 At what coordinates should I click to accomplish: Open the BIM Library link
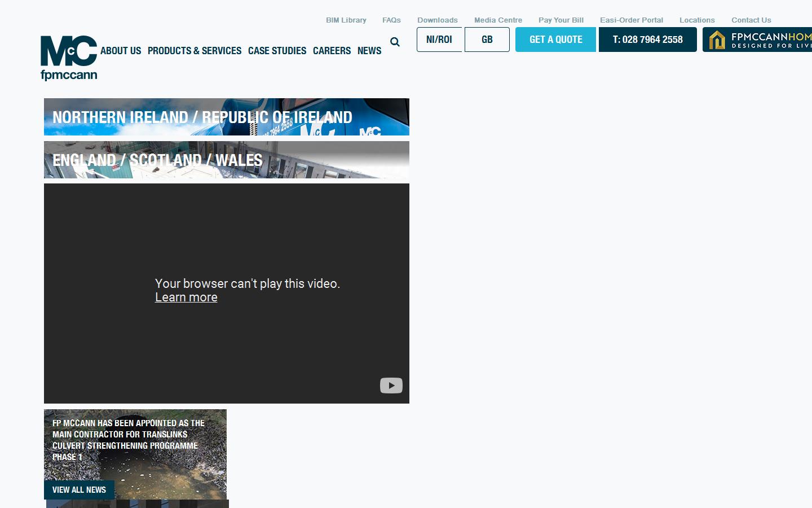tap(346, 20)
